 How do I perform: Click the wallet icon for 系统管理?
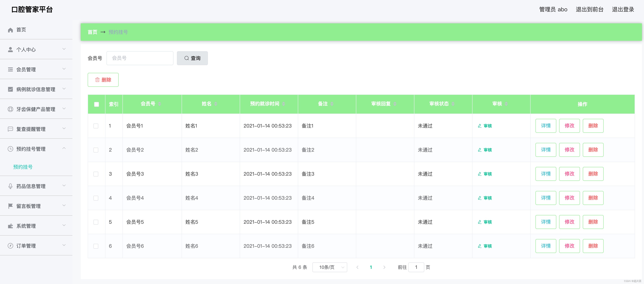pyautogui.click(x=10, y=226)
